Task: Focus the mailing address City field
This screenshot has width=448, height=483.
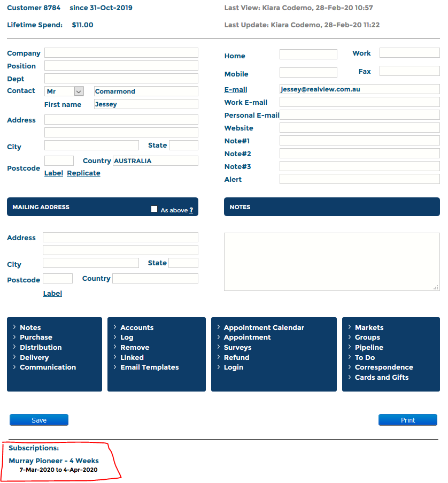Action: [91, 263]
